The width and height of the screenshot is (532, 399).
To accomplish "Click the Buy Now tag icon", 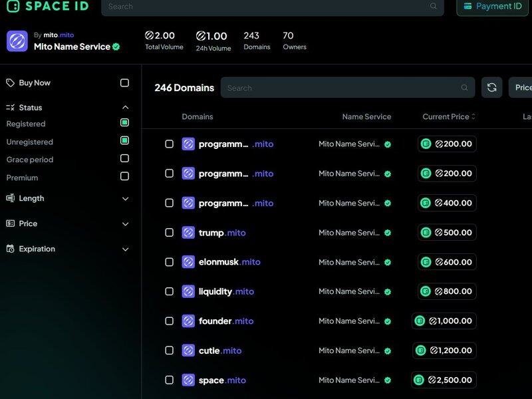I will pyautogui.click(x=11, y=82).
